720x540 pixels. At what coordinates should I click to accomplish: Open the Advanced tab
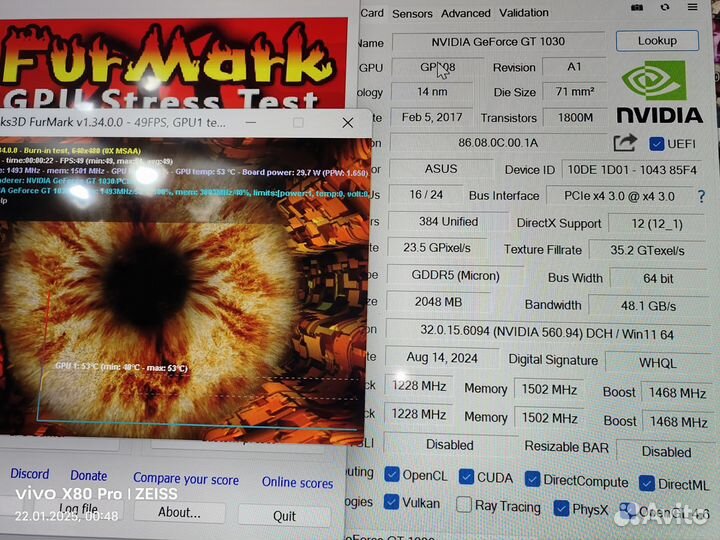pos(466,13)
